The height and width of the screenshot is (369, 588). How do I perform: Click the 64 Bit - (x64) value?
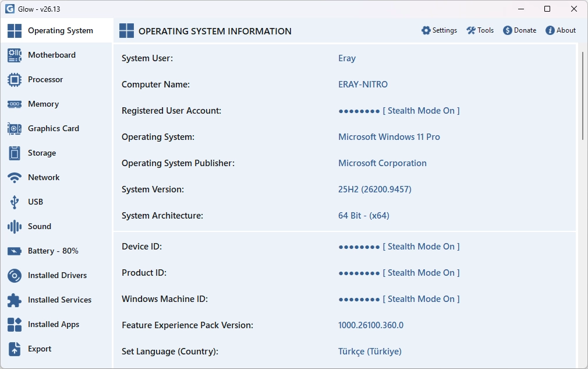[364, 216]
